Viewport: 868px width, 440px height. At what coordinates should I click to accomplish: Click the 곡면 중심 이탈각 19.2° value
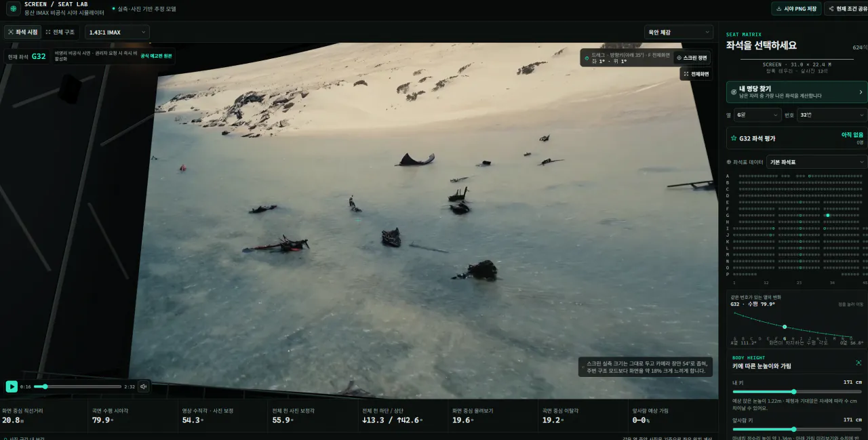[x=552, y=420]
